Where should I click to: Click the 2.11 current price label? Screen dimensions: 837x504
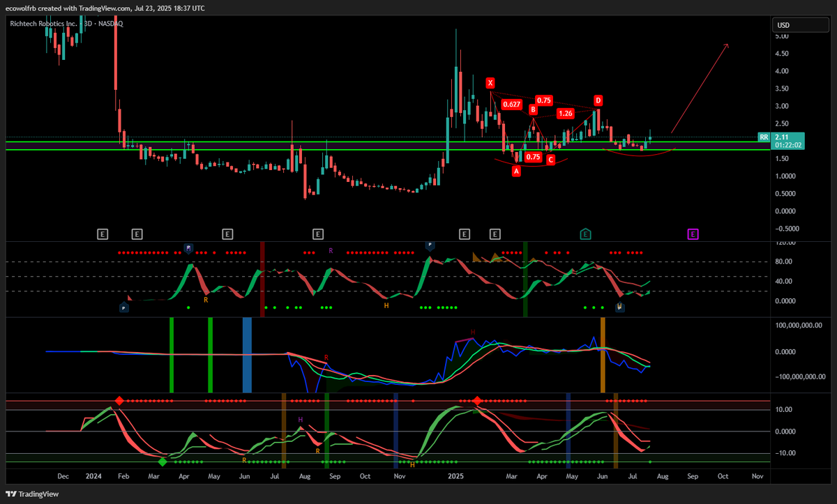[x=781, y=137]
